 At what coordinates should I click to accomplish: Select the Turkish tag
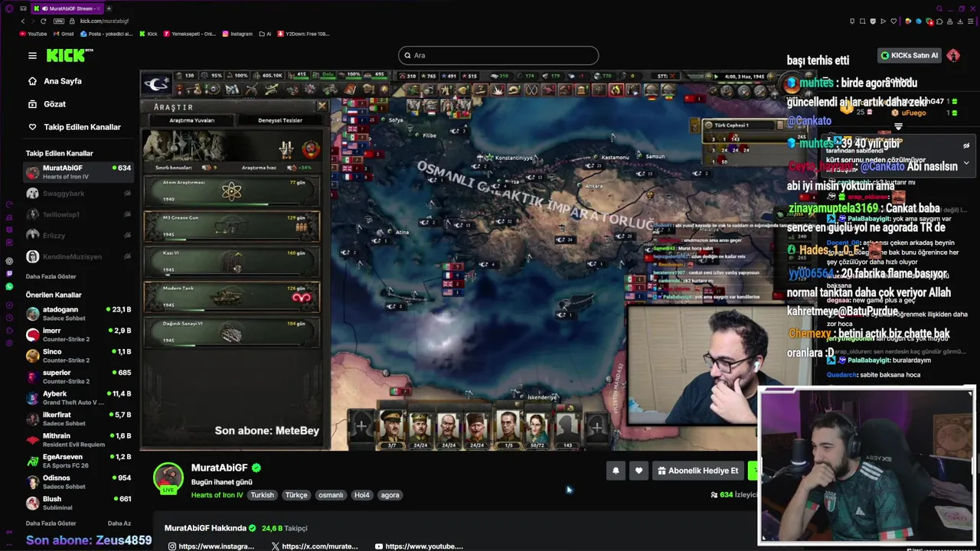tap(262, 495)
